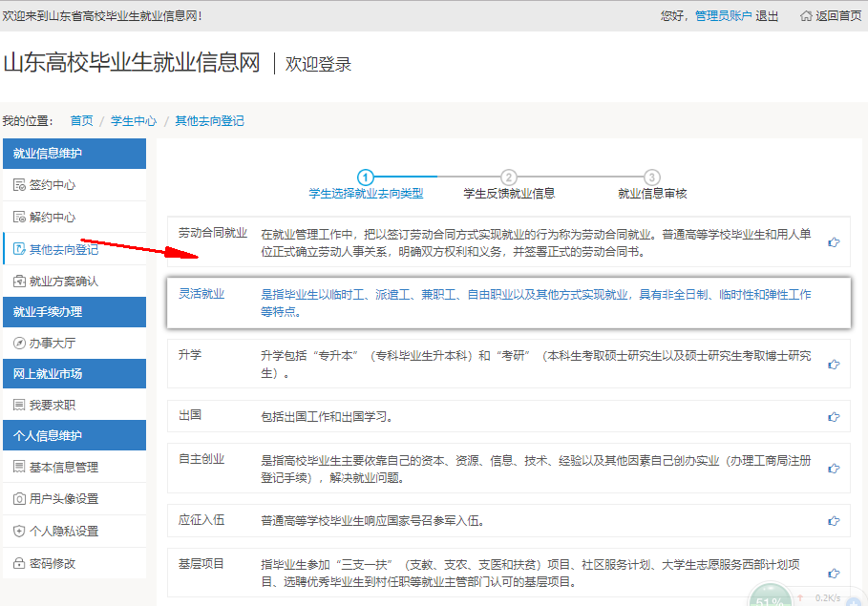
Task: Go to 学生中心 in the breadcrumb
Action: (x=134, y=121)
